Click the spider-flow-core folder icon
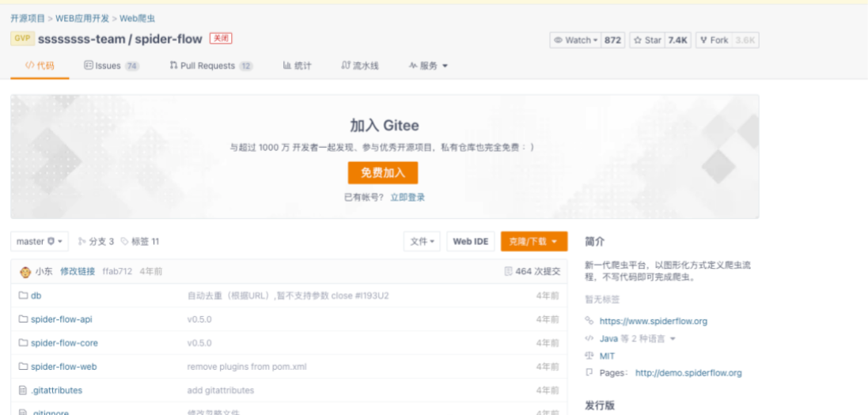The width and height of the screenshot is (868, 415). coord(23,343)
